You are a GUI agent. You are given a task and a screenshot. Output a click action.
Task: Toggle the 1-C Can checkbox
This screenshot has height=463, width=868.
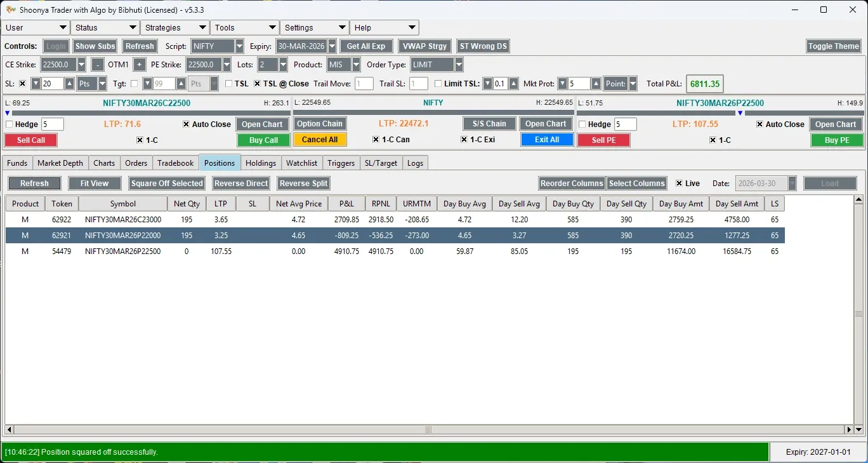click(376, 140)
